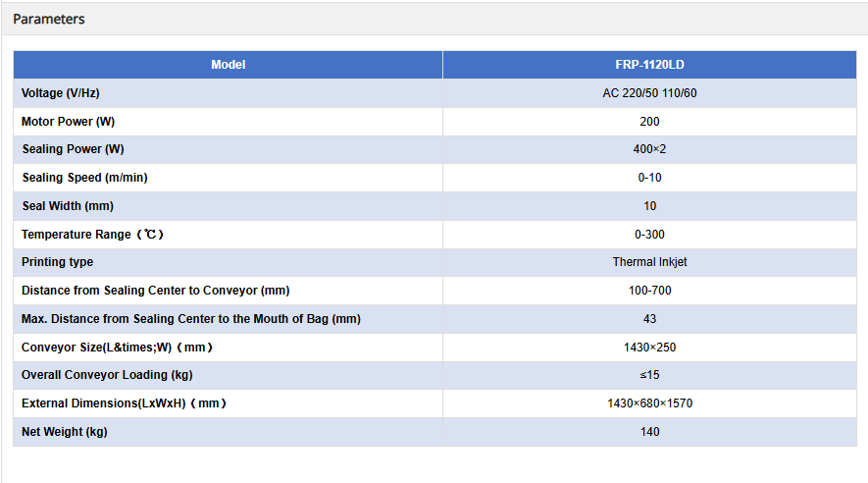
Task: Select the 1430×680×1570 external dimensions value
Action: pos(649,403)
